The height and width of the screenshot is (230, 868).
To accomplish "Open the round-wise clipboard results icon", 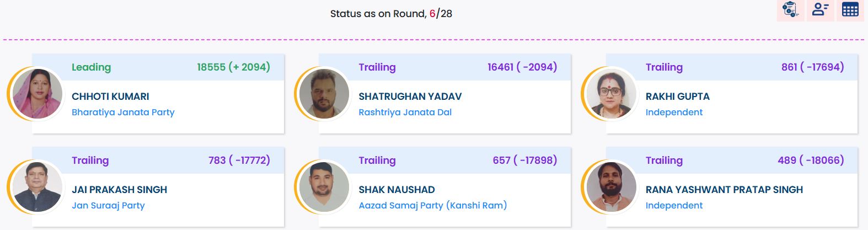I will point(790,9).
